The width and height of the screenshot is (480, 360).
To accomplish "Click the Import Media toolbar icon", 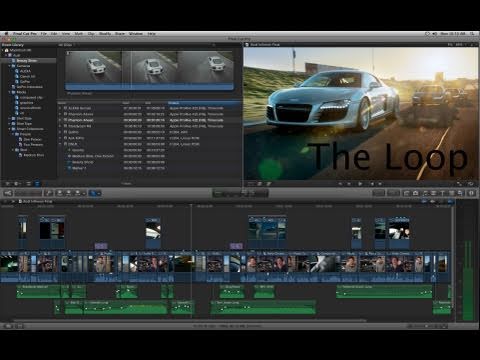I will 8,193.
